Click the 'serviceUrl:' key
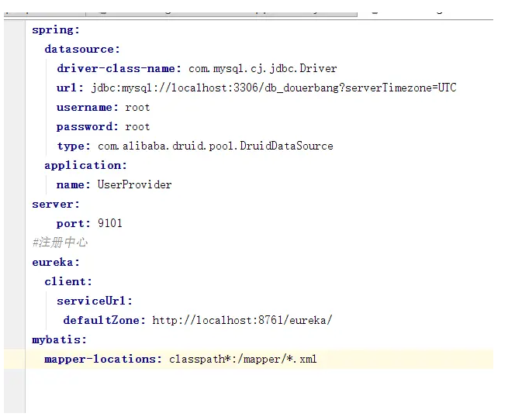Screen dimensions: 515x420 (95, 301)
